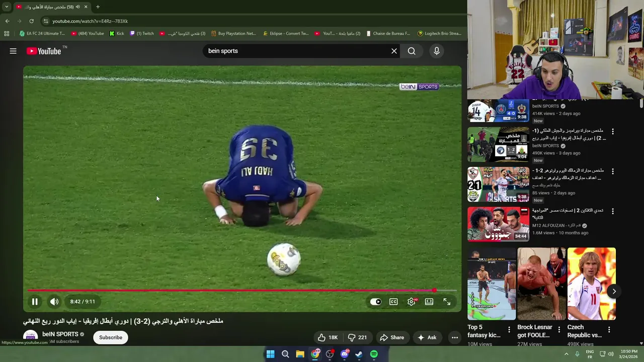Subscribe to beIN SPORTS channel

click(111, 337)
